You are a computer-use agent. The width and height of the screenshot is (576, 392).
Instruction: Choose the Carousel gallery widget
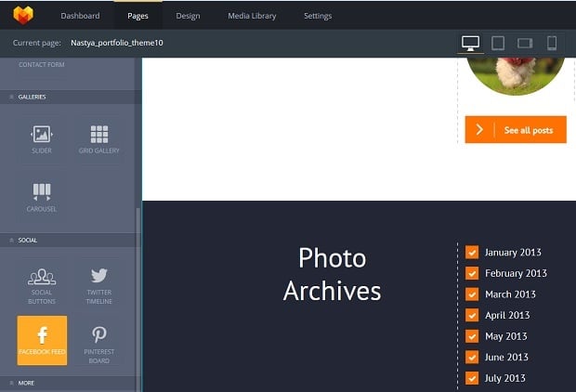click(x=42, y=196)
